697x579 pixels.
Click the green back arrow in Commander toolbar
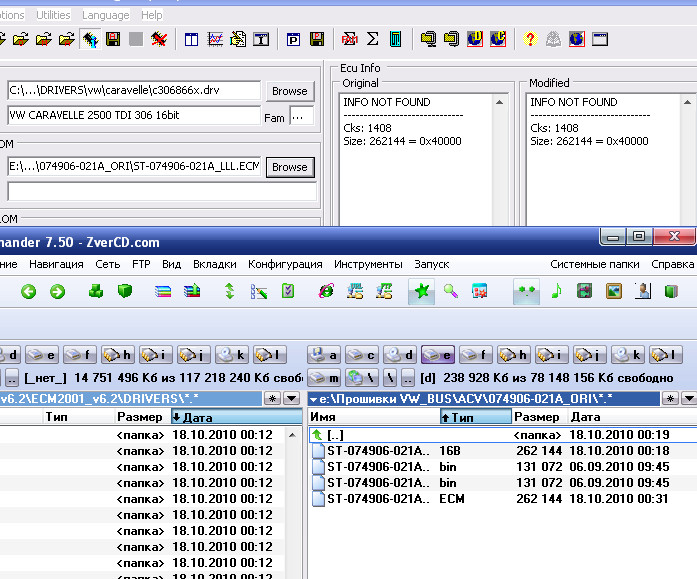[x=29, y=291]
